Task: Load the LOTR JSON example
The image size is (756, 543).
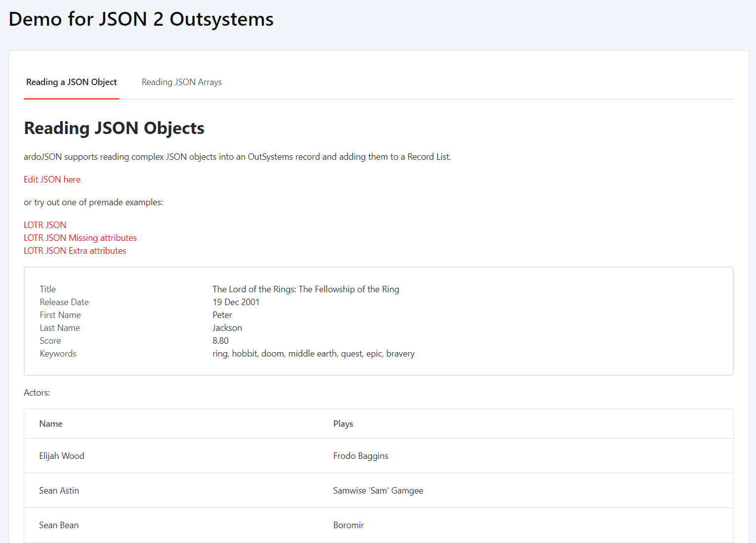Action: (44, 225)
